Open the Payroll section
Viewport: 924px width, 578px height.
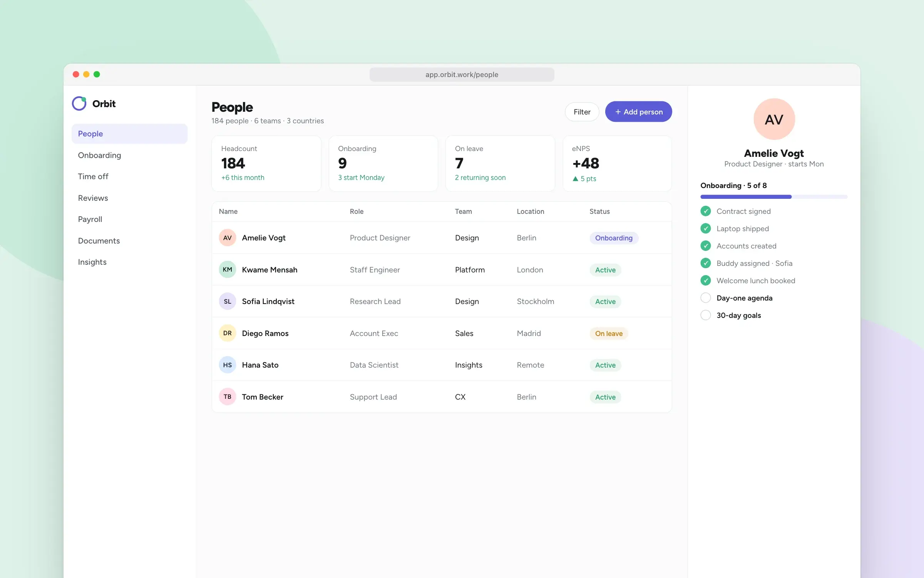pos(129,219)
